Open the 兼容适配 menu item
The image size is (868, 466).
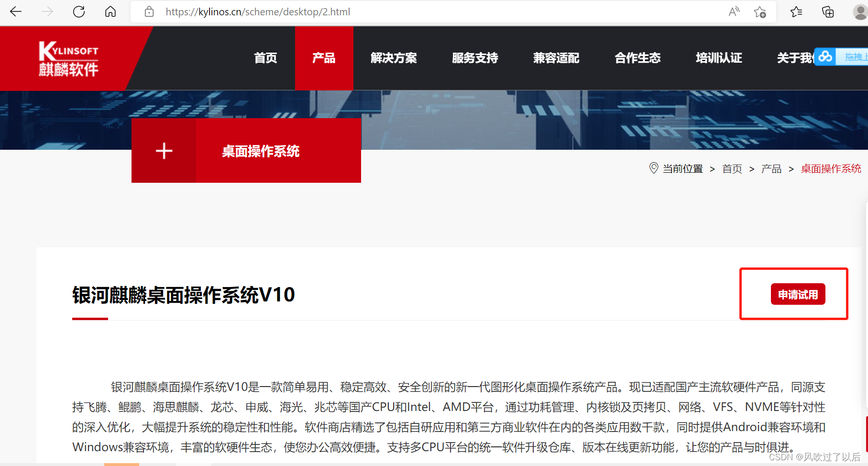coord(556,58)
